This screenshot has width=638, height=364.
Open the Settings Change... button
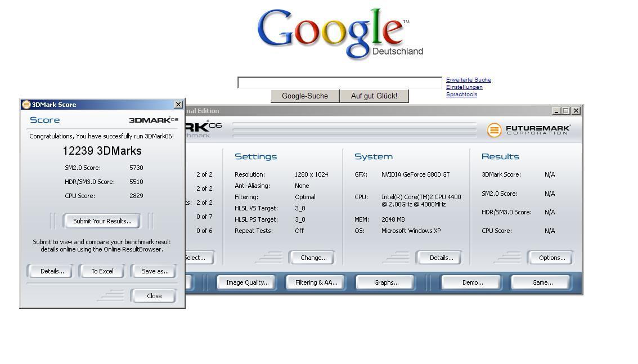[x=313, y=258]
